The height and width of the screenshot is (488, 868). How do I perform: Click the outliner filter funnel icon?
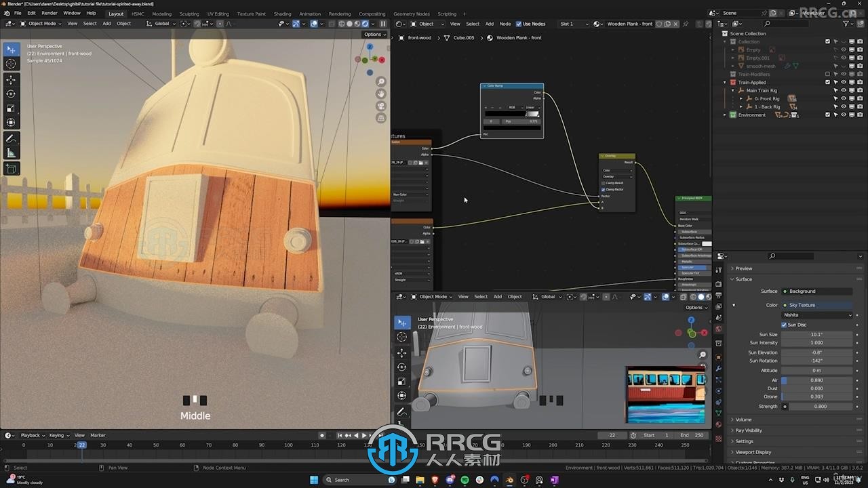(846, 24)
